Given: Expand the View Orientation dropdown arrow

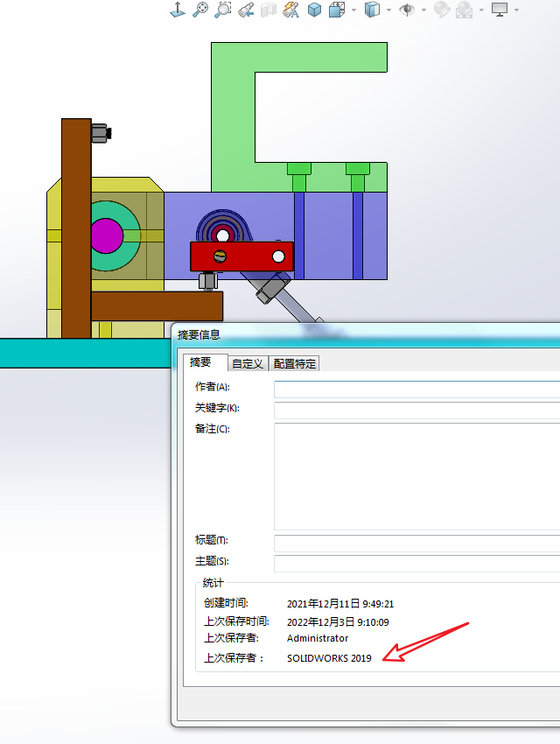Looking at the screenshot, I should click(x=353, y=10).
